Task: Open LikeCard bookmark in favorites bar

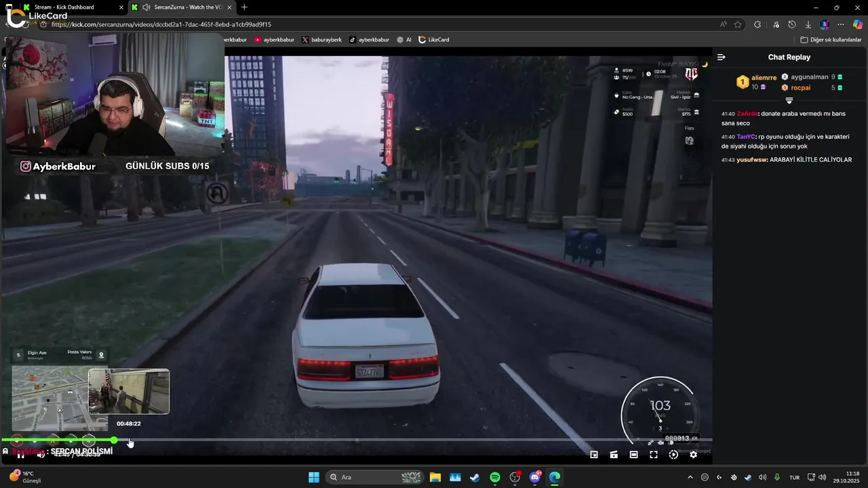Action: click(434, 39)
